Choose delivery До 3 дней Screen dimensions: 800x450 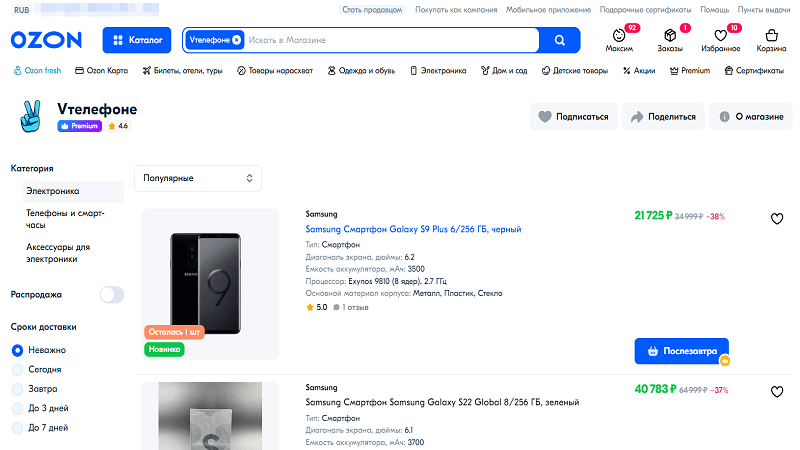point(17,408)
